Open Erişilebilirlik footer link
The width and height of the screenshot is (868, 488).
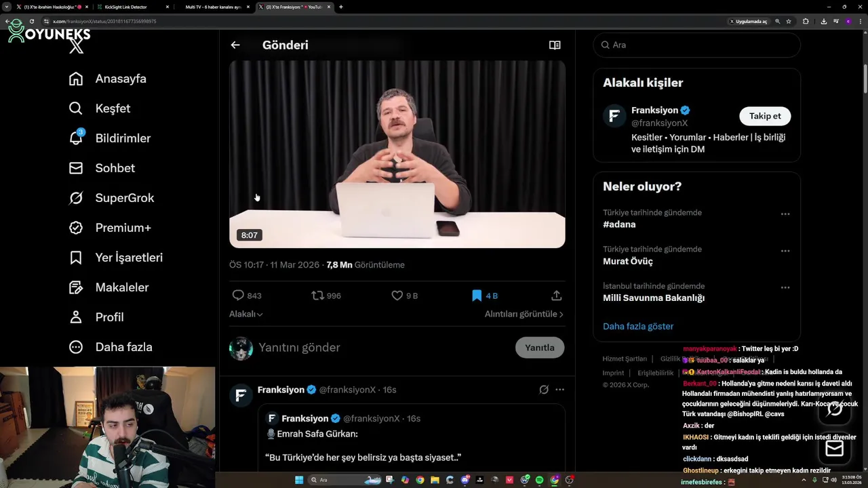click(656, 373)
